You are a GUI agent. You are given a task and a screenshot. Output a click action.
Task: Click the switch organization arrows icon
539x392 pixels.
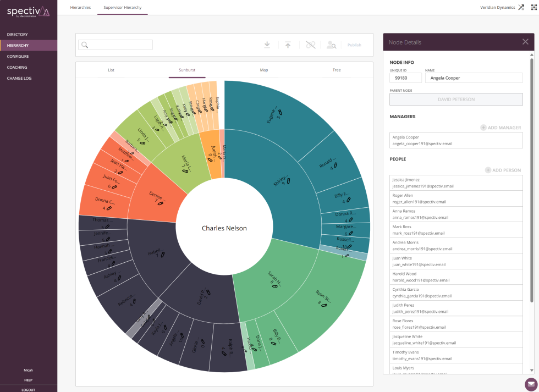521,8
